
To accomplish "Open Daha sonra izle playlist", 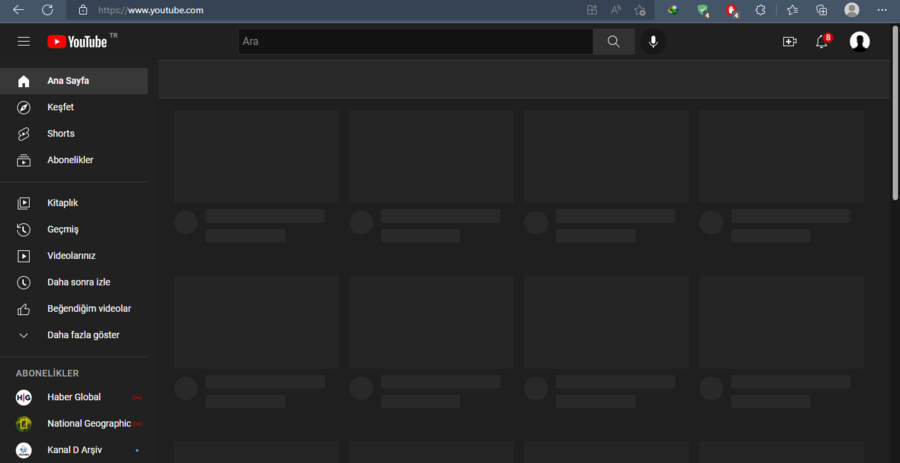I will point(73,282).
